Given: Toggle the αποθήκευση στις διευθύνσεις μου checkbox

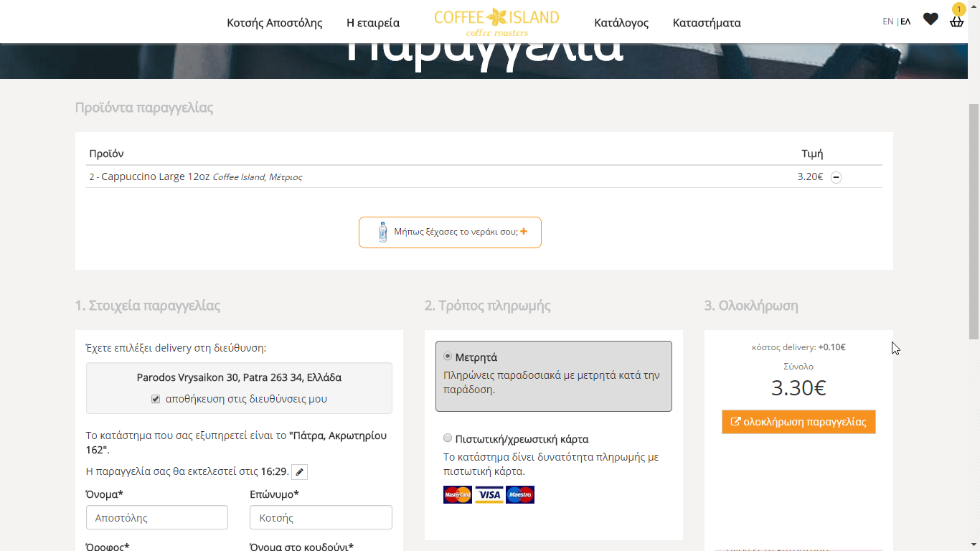Looking at the screenshot, I should pos(156,399).
